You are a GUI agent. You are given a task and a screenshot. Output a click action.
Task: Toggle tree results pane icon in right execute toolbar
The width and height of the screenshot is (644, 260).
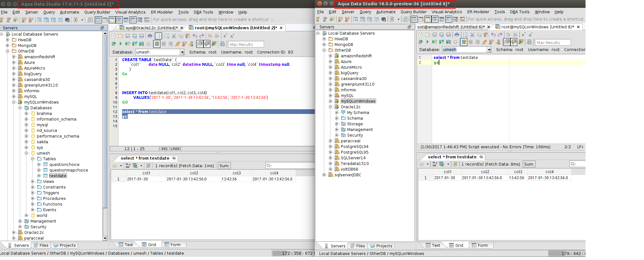[514, 42]
